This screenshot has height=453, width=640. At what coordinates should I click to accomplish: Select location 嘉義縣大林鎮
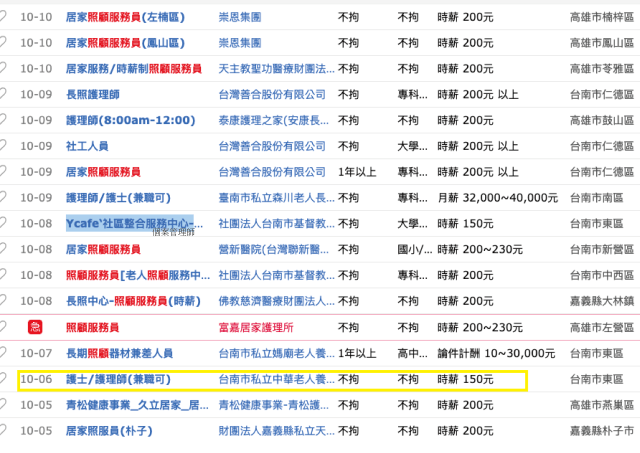(x=602, y=301)
